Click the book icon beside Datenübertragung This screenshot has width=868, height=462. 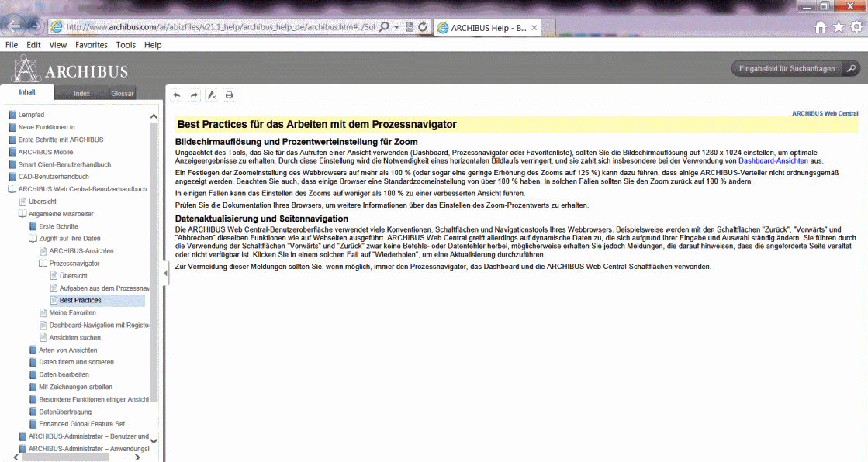[x=33, y=412]
